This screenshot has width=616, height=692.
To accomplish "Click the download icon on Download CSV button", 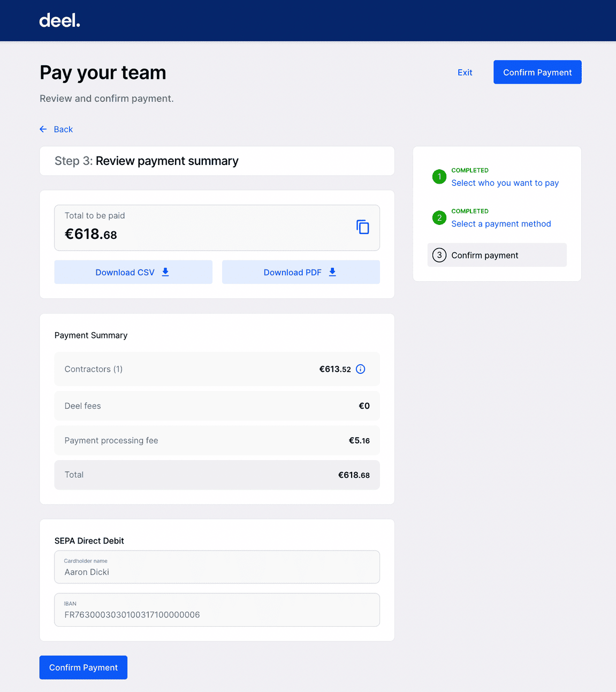I will (x=165, y=272).
